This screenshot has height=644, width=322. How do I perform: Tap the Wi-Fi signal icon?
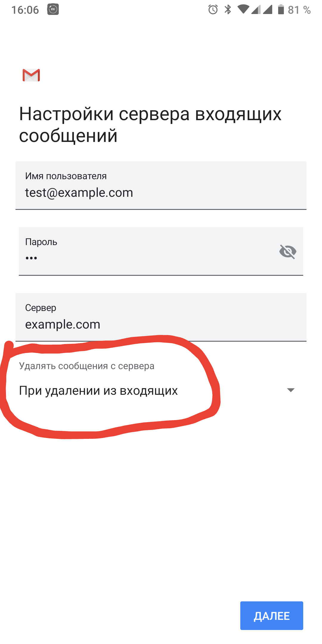(243, 10)
